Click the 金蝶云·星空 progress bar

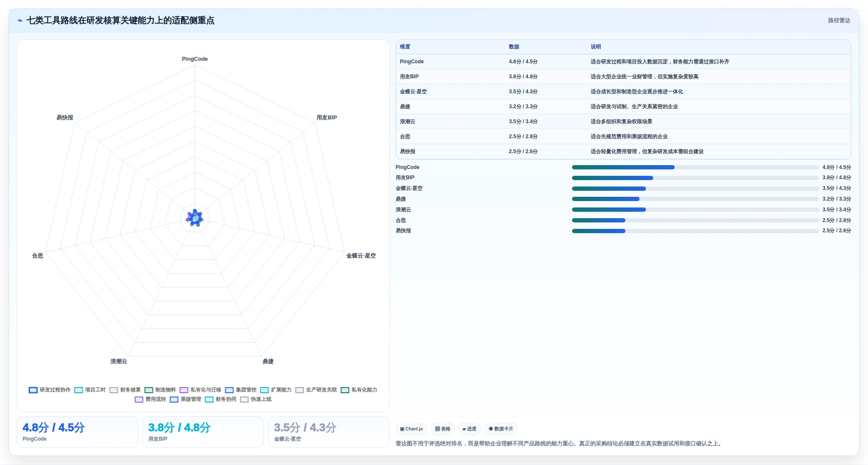[695, 189]
